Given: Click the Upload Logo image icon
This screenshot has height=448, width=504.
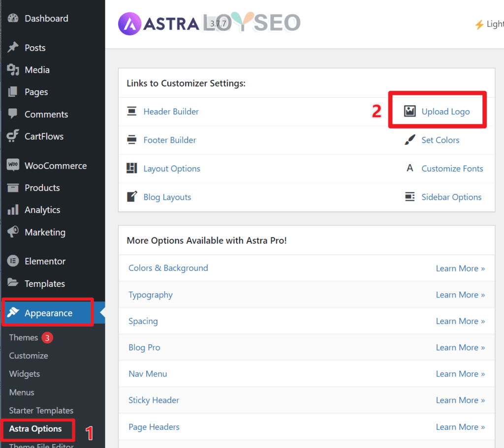Looking at the screenshot, I should (x=410, y=111).
